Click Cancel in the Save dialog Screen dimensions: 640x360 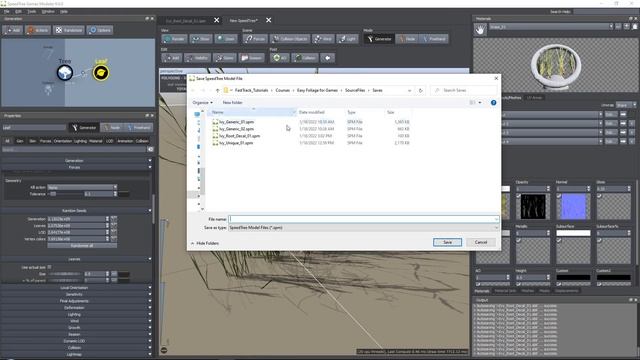(x=481, y=242)
